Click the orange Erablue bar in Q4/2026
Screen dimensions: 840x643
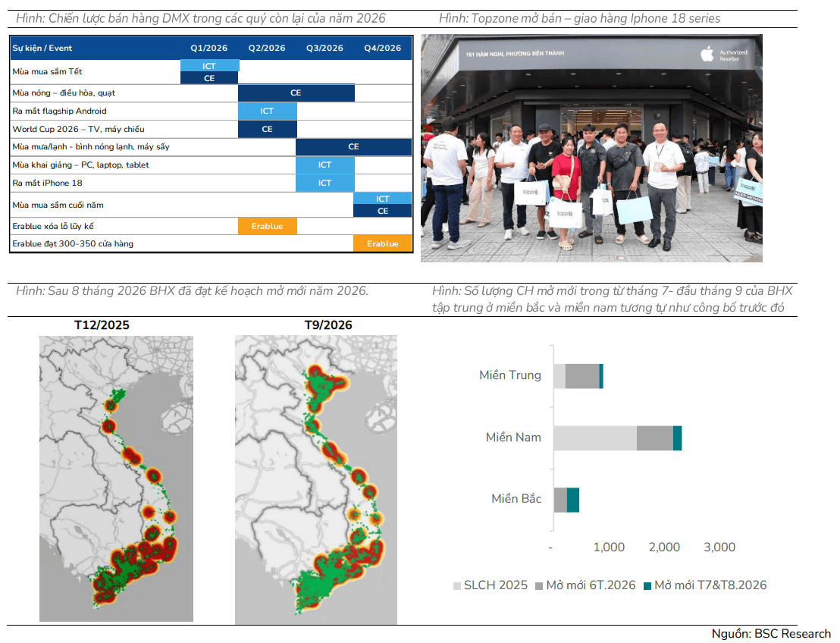coord(383,244)
